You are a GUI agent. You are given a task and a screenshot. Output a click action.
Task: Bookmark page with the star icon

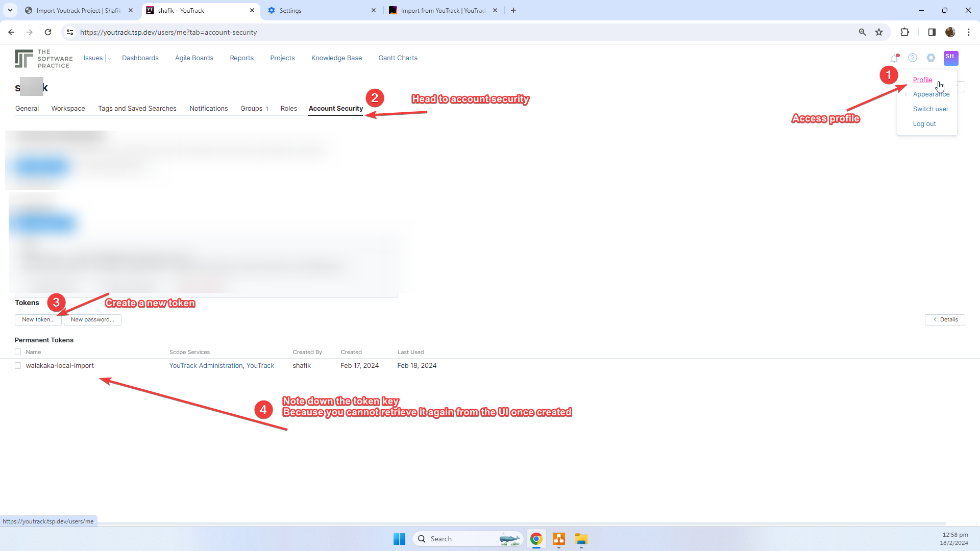pos(879,32)
